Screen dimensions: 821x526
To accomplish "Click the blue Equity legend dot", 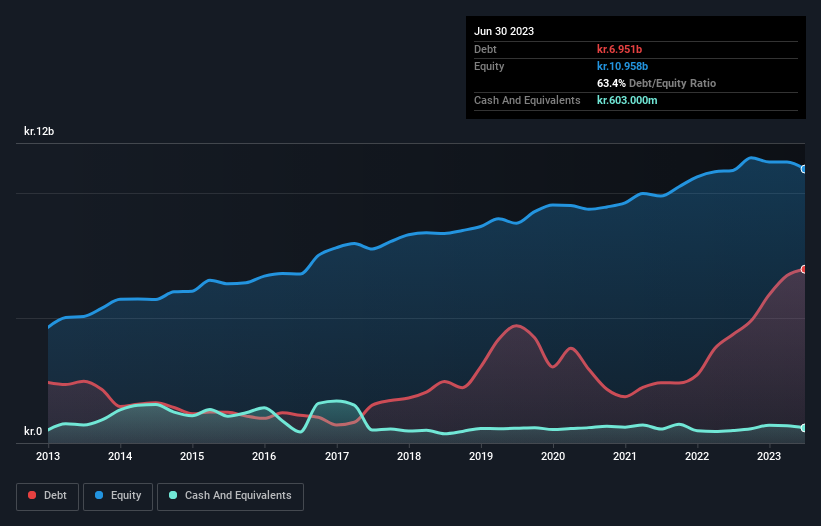I will (99, 495).
